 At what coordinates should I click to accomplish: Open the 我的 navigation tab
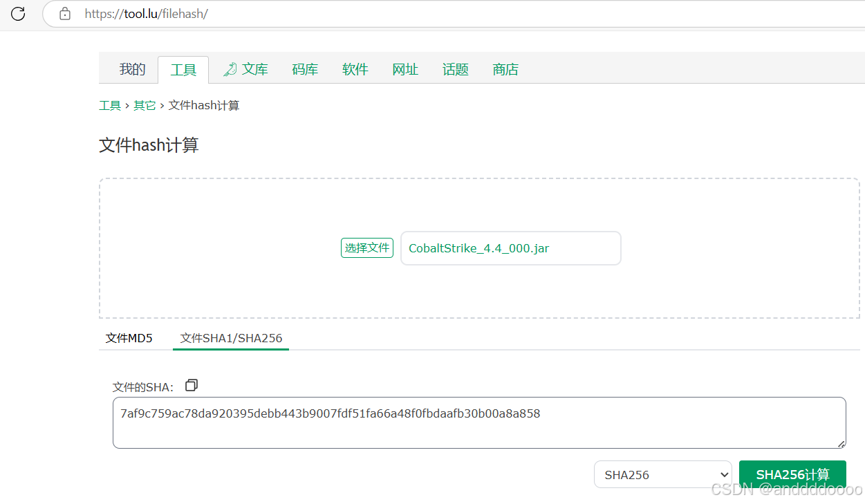pos(132,69)
